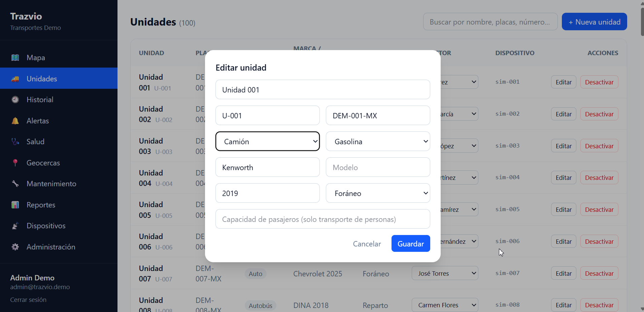The image size is (644, 312).
Task: Click the Administración gear icon
Action: click(x=15, y=247)
